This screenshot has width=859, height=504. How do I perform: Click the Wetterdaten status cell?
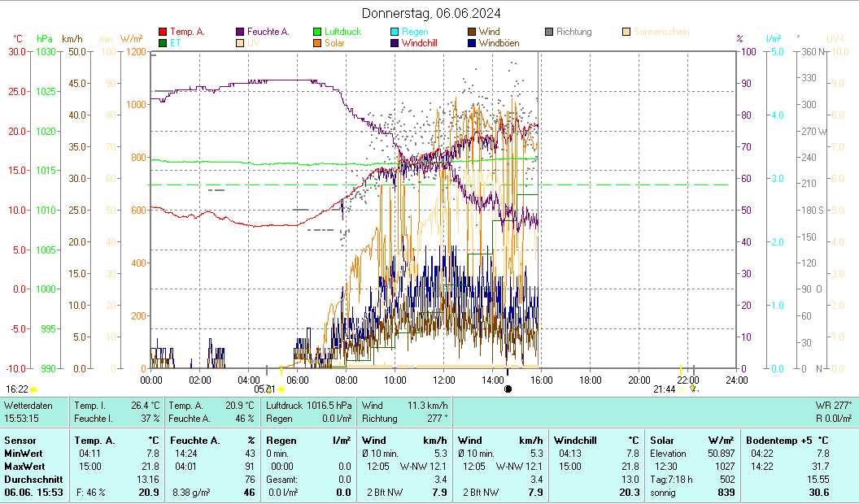(34, 411)
